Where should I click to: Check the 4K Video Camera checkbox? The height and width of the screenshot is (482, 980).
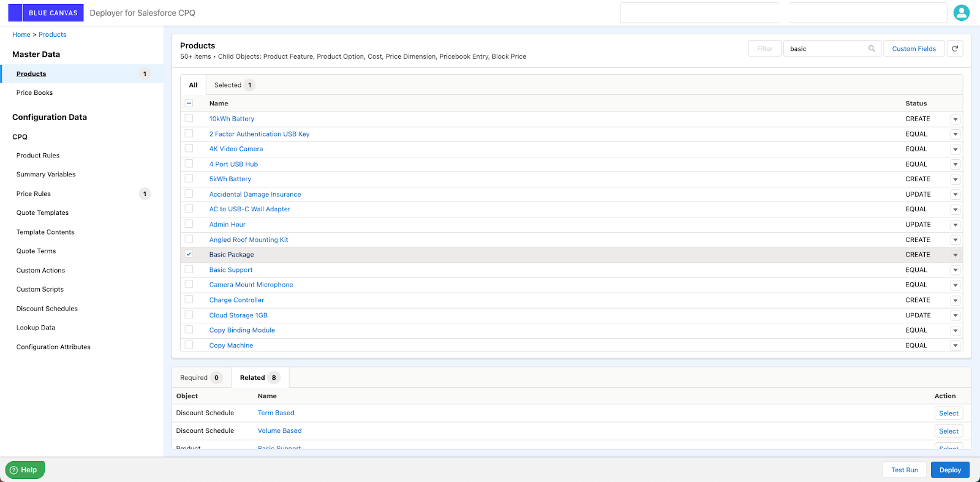point(189,148)
